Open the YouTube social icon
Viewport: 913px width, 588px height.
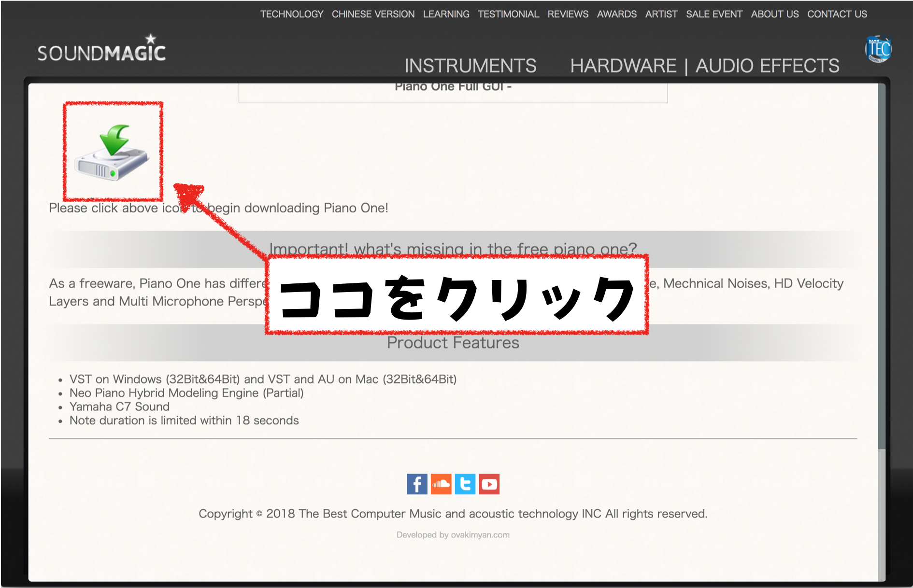(489, 484)
